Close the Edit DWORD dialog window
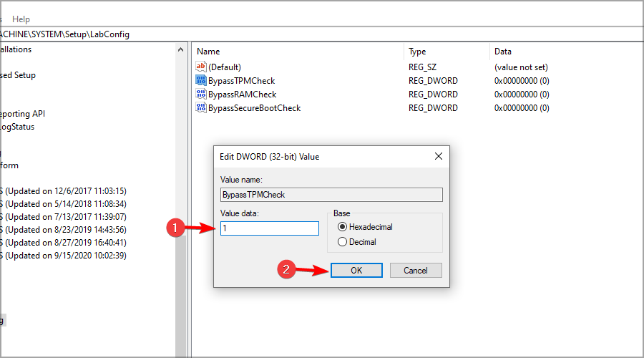The height and width of the screenshot is (358, 644). (x=438, y=156)
